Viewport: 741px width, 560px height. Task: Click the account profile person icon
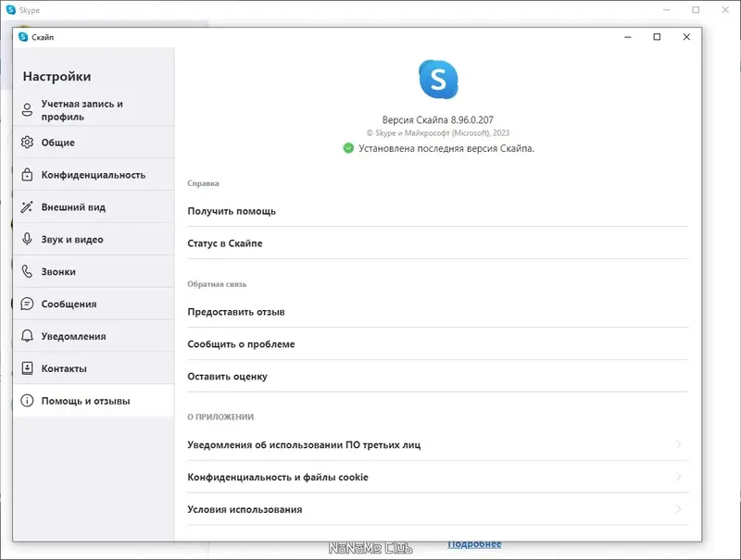pos(28,110)
